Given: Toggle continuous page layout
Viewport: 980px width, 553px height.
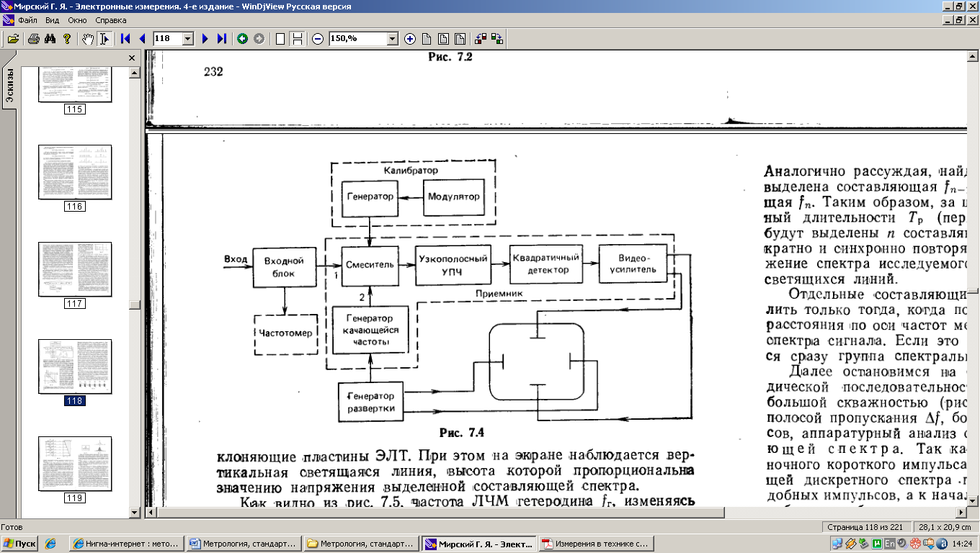Looking at the screenshot, I should pyautogui.click(x=297, y=39).
